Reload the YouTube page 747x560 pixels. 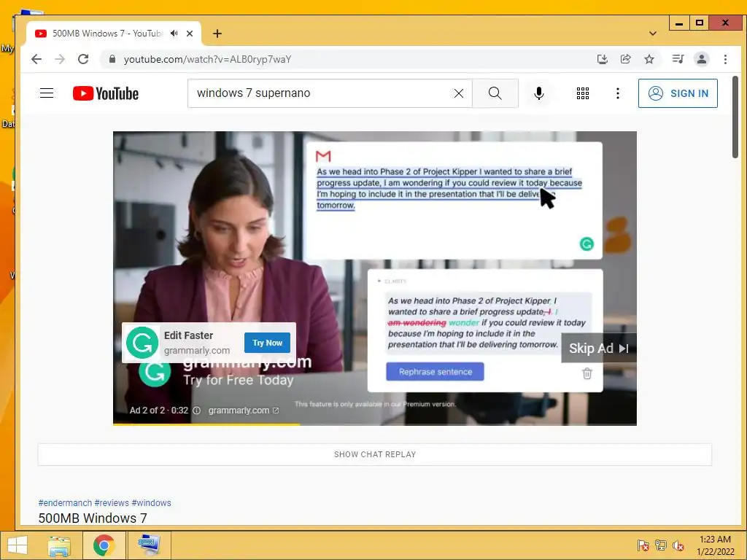pyautogui.click(x=83, y=59)
